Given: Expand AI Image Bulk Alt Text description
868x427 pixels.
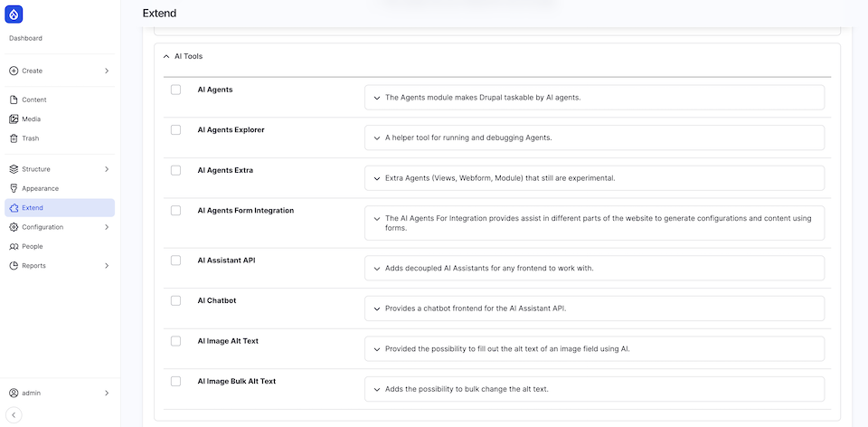Looking at the screenshot, I should click(377, 389).
